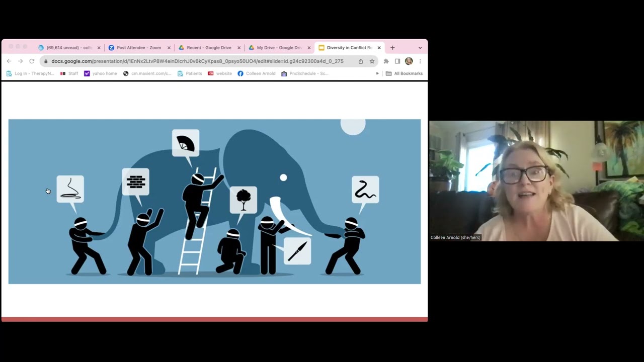Open PncSchedule bookmark
The height and width of the screenshot is (362, 644).
[x=304, y=73]
